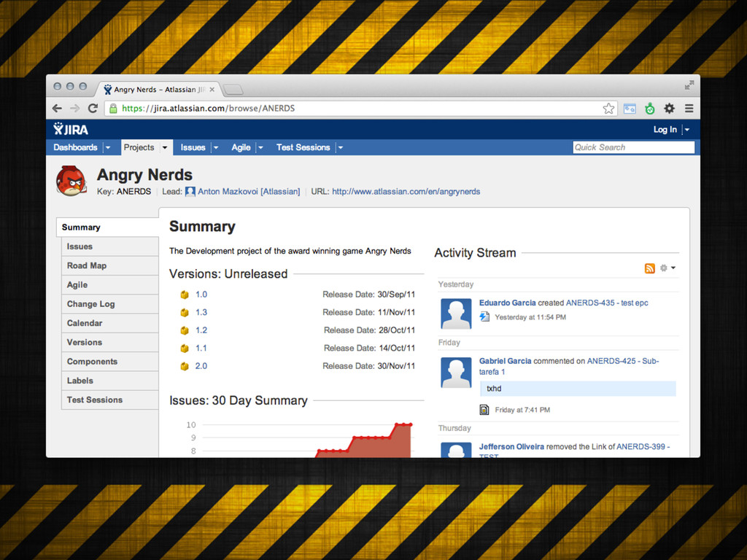
Task: Select the Versions sidebar tab
Action: tap(110, 343)
